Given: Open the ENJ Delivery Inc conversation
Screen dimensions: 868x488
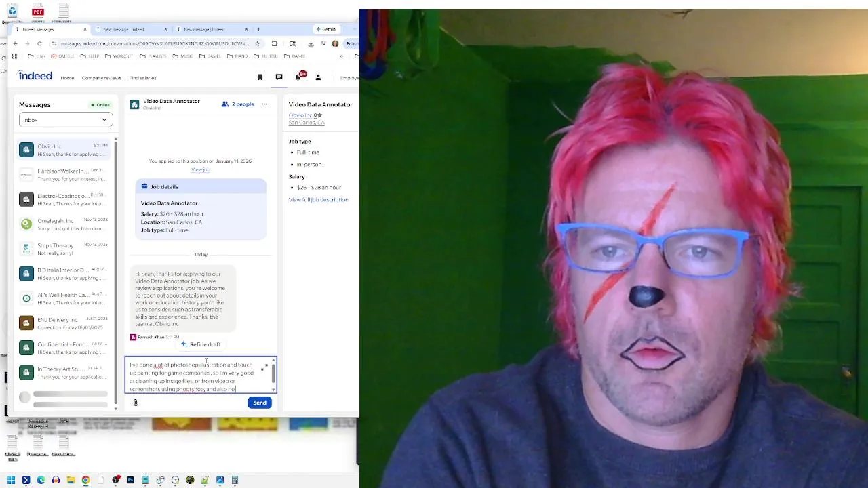Looking at the screenshot, I should click(x=64, y=323).
